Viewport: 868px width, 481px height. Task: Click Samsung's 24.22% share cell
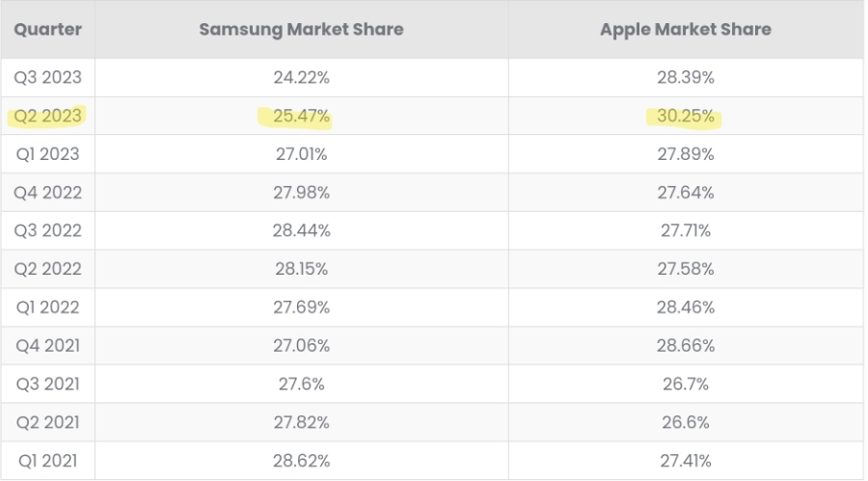click(301, 78)
